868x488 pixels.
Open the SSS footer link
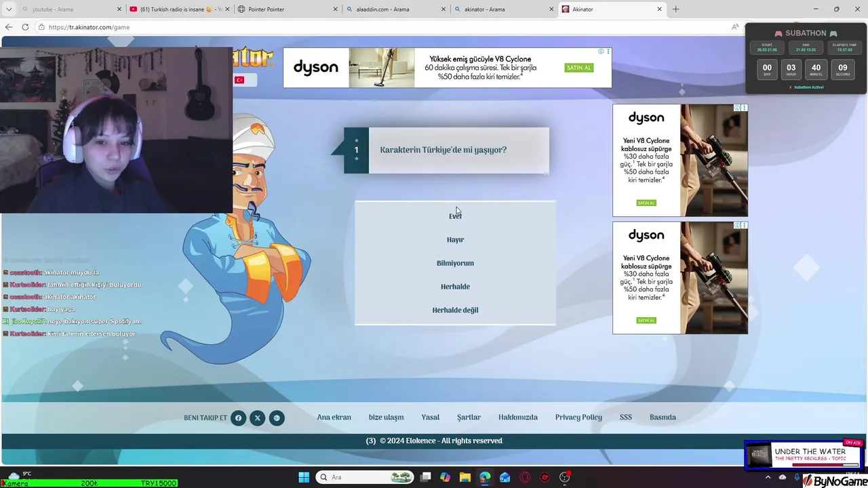click(625, 418)
